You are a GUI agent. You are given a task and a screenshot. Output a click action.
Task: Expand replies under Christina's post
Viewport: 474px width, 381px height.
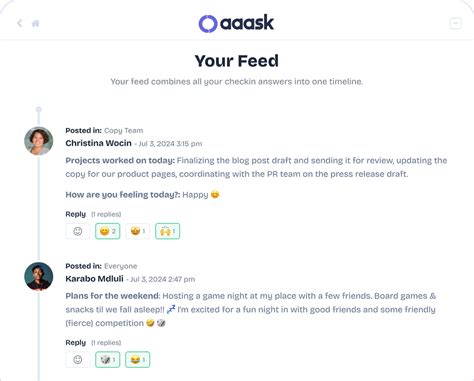106,214
